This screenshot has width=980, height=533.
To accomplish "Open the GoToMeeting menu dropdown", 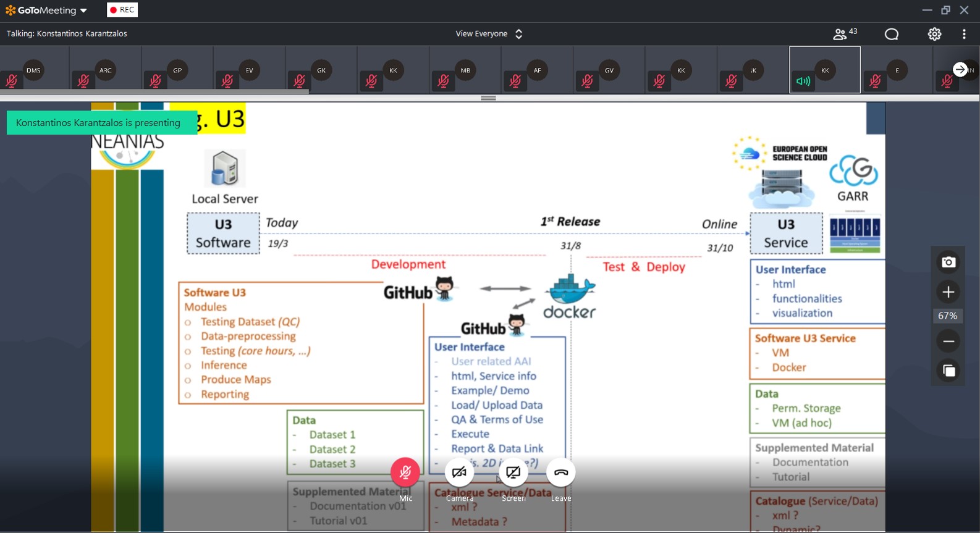I will tap(46, 10).
